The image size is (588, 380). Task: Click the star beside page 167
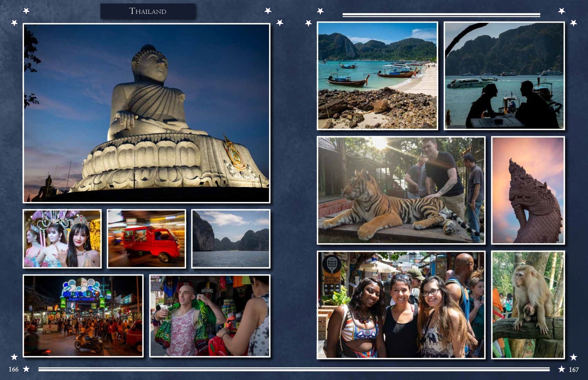pyautogui.click(x=561, y=369)
